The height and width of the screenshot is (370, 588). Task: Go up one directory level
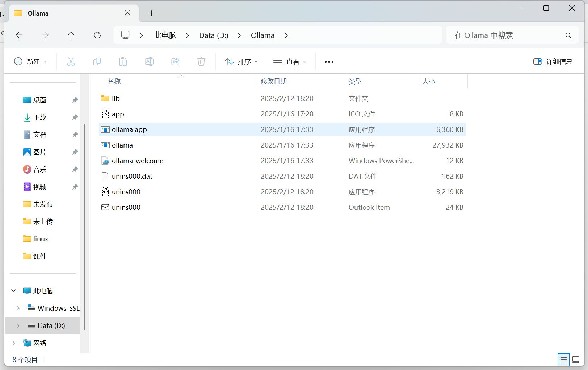click(71, 35)
